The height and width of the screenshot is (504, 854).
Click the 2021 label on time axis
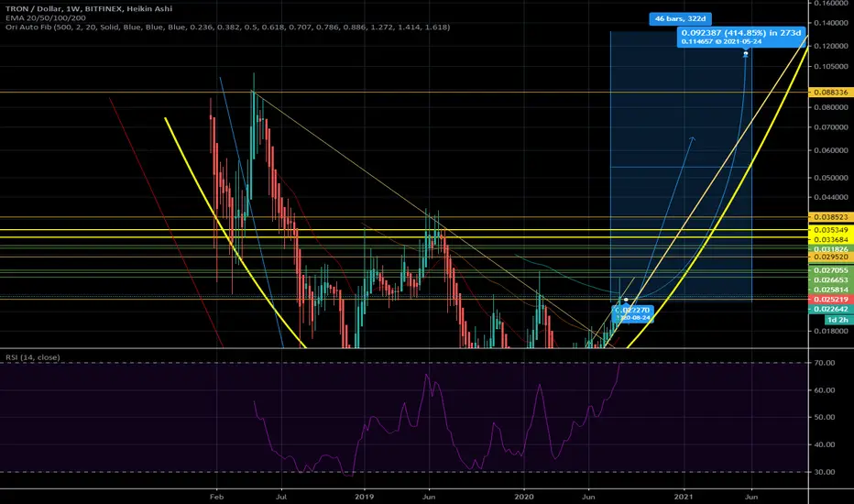pyautogui.click(x=684, y=497)
